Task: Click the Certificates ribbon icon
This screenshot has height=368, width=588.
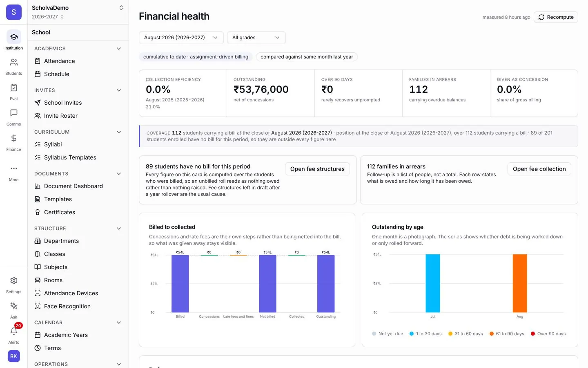Action: click(x=38, y=212)
